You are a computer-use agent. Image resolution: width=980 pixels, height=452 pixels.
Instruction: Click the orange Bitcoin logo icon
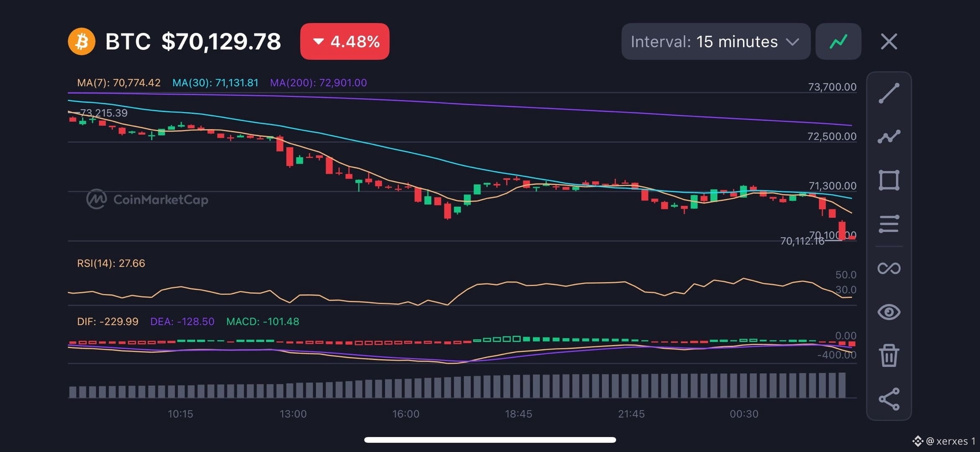point(82,41)
